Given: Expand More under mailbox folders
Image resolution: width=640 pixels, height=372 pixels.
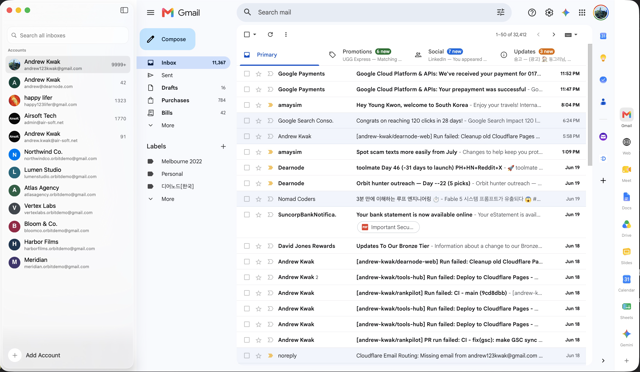Looking at the screenshot, I should [168, 125].
